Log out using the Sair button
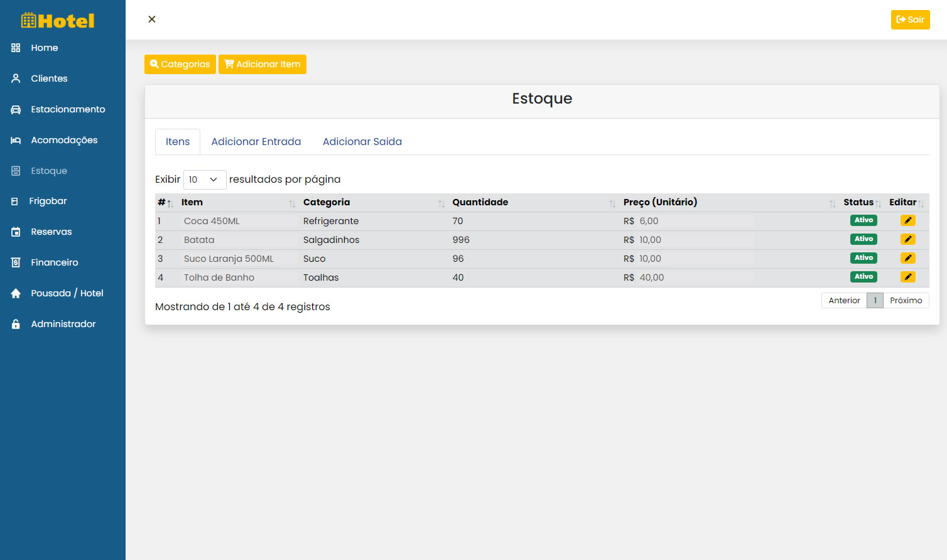 point(910,19)
